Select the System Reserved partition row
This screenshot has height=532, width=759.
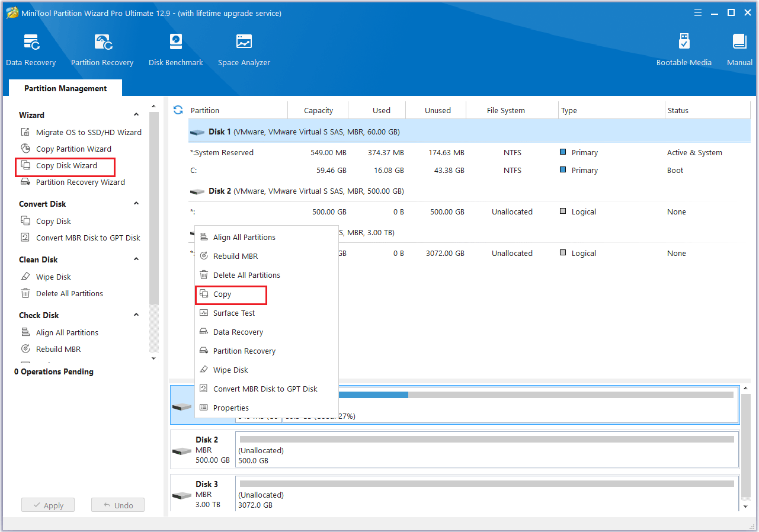point(469,152)
